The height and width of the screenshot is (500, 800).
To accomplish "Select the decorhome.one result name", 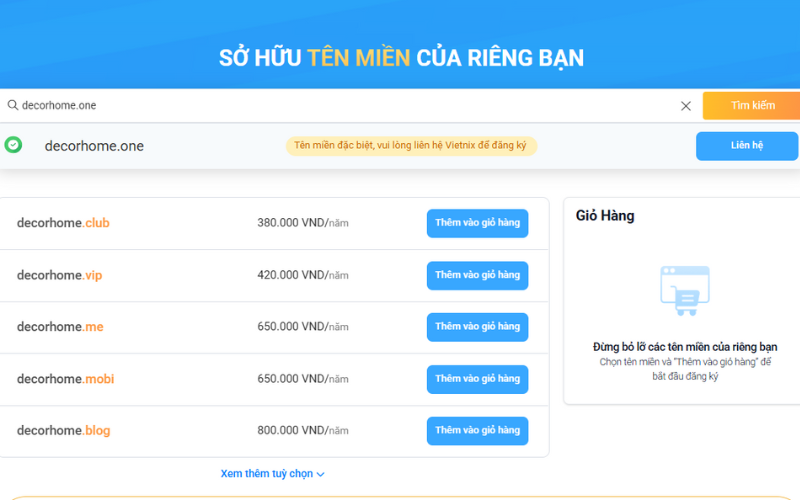I will (94, 146).
